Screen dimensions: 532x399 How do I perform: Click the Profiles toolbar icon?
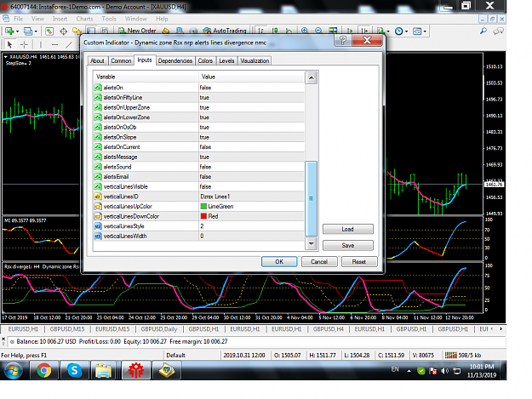[x=28, y=31]
